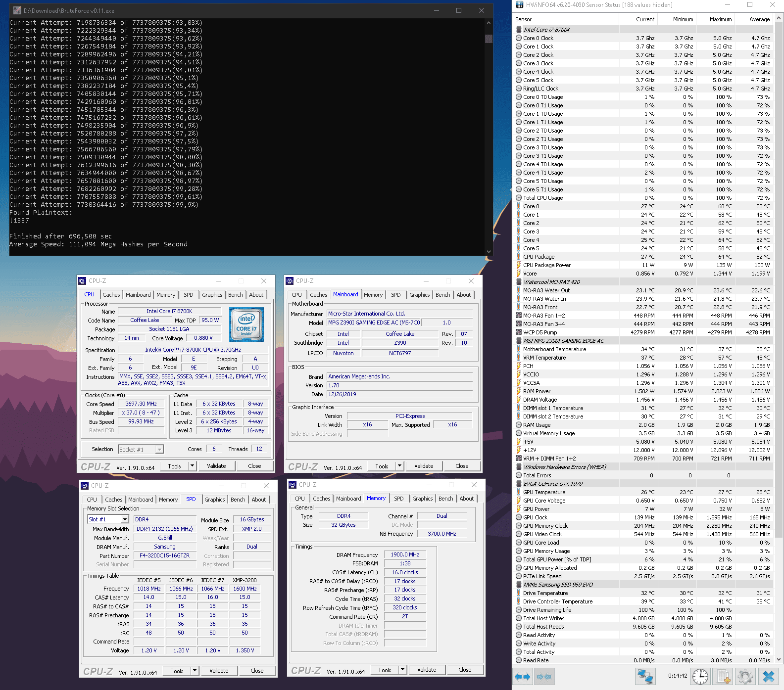This screenshot has height=690, width=784.
Task: Click the BIOS Version 1.70 field
Action: point(400,385)
